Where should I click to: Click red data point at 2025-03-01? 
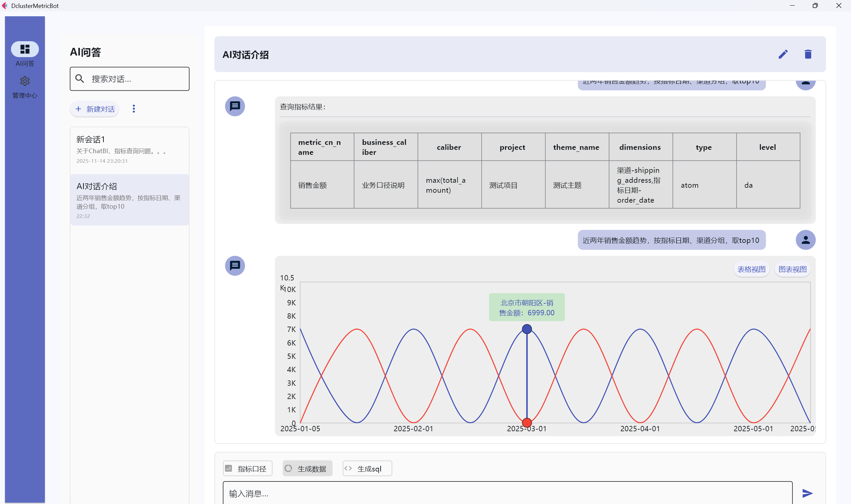[x=527, y=423]
